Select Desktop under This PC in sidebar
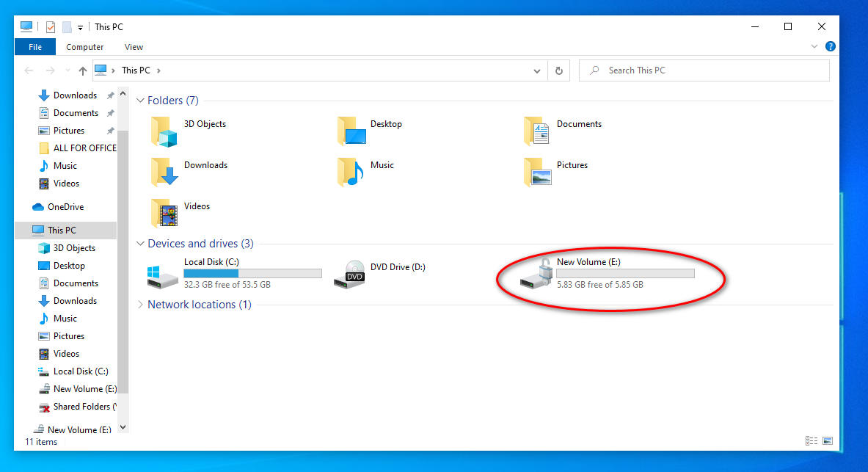Image resolution: width=868 pixels, height=472 pixels. (x=62, y=265)
